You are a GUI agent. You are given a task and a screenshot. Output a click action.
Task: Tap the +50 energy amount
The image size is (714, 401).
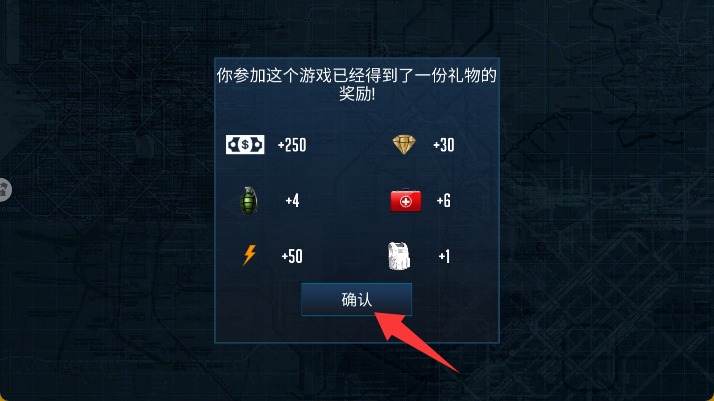292,256
